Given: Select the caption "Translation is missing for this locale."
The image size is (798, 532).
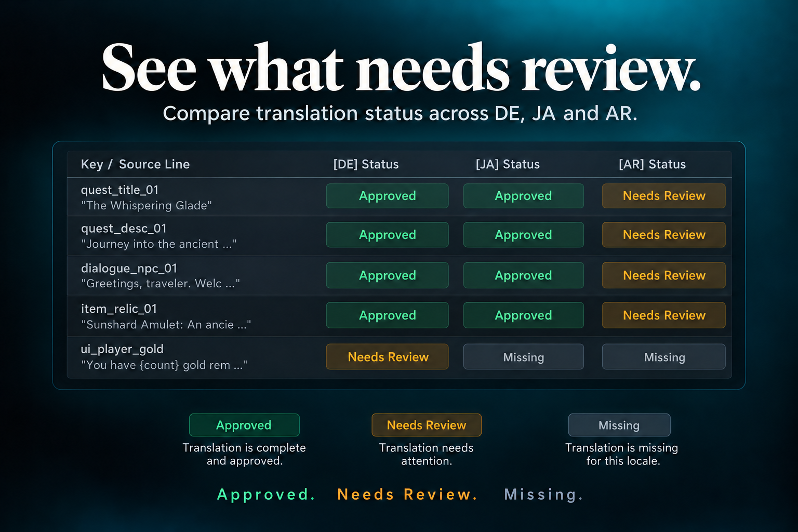Looking at the screenshot, I should (622, 454).
